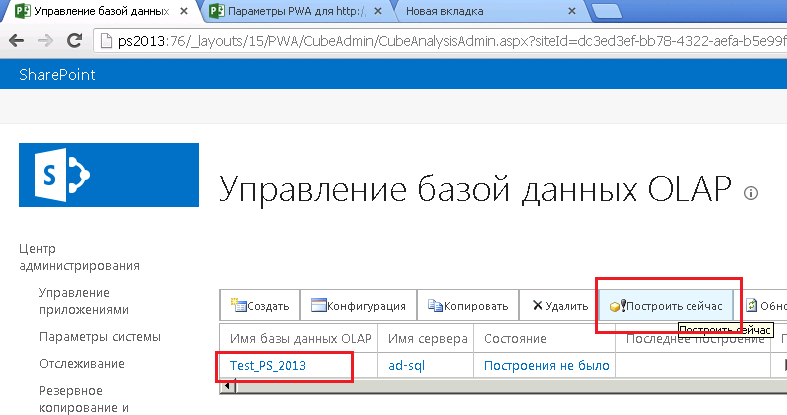787x415 pixels.
Task: Open Центр администрирования link
Action: pyautogui.click(x=79, y=257)
